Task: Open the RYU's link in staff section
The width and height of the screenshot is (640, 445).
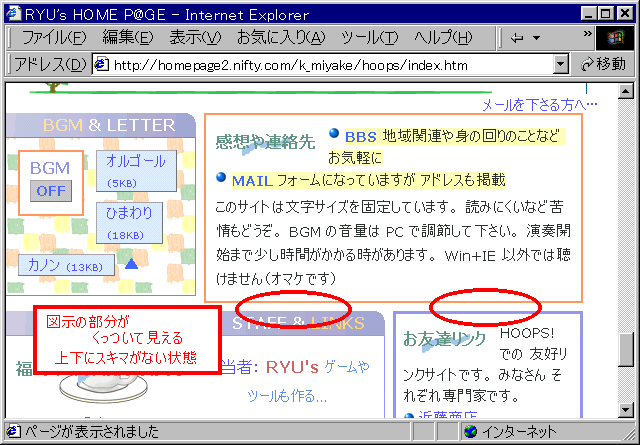Action: [x=292, y=366]
